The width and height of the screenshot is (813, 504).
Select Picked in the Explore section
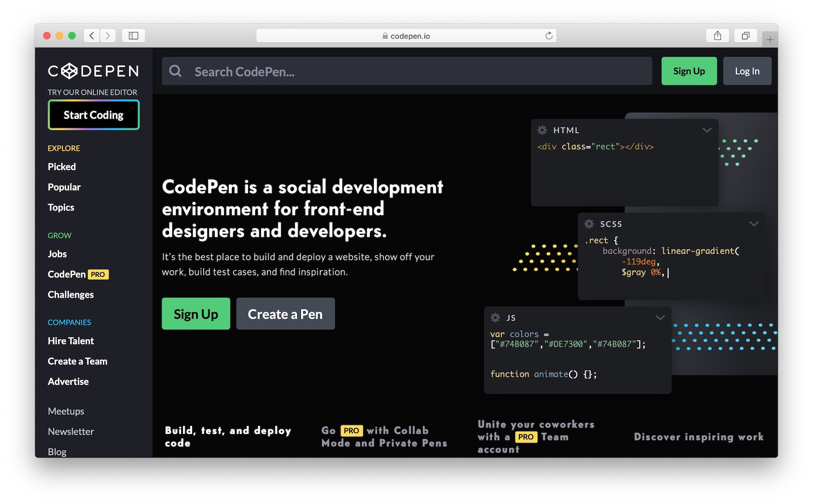click(x=61, y=167)
